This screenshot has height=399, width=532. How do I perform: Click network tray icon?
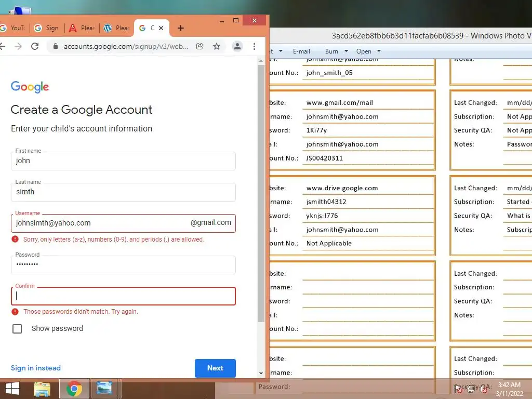[471, 389]
